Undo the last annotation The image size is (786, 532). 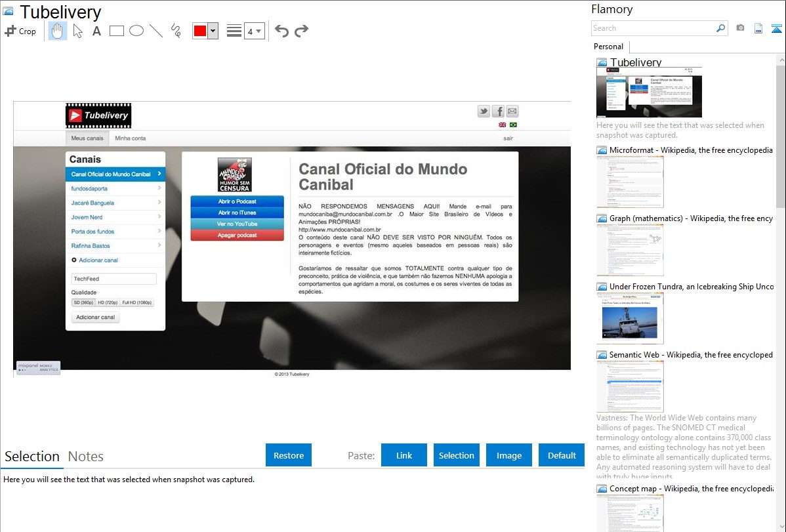coord(281,31)
